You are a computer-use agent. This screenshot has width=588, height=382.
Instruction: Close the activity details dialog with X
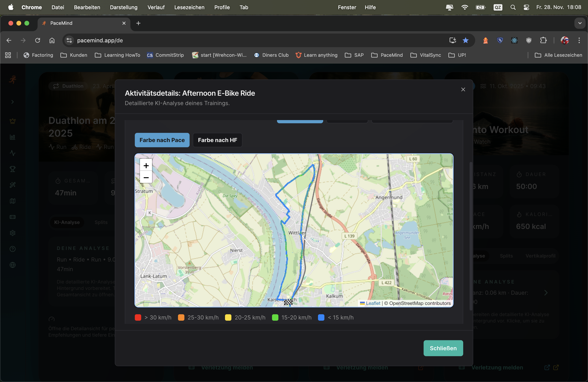[x=463, y=89]
